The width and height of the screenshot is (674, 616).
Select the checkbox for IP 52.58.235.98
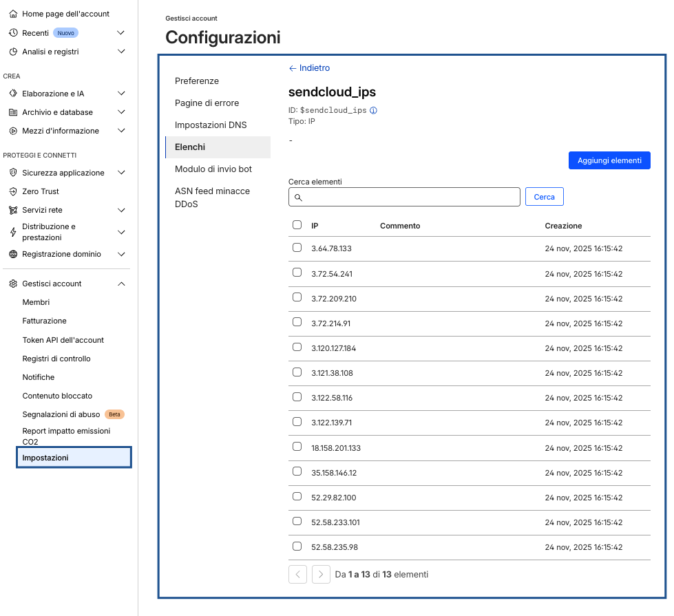297,546
